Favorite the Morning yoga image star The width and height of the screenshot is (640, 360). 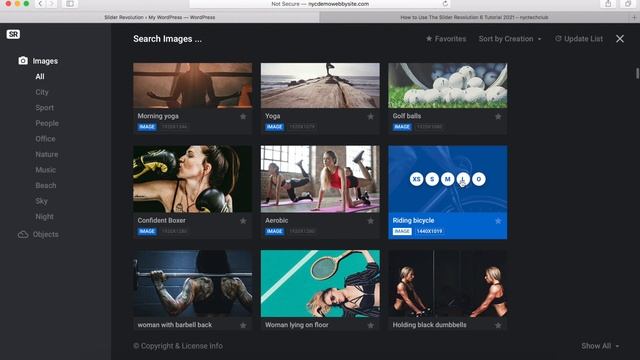coord(243,116)
